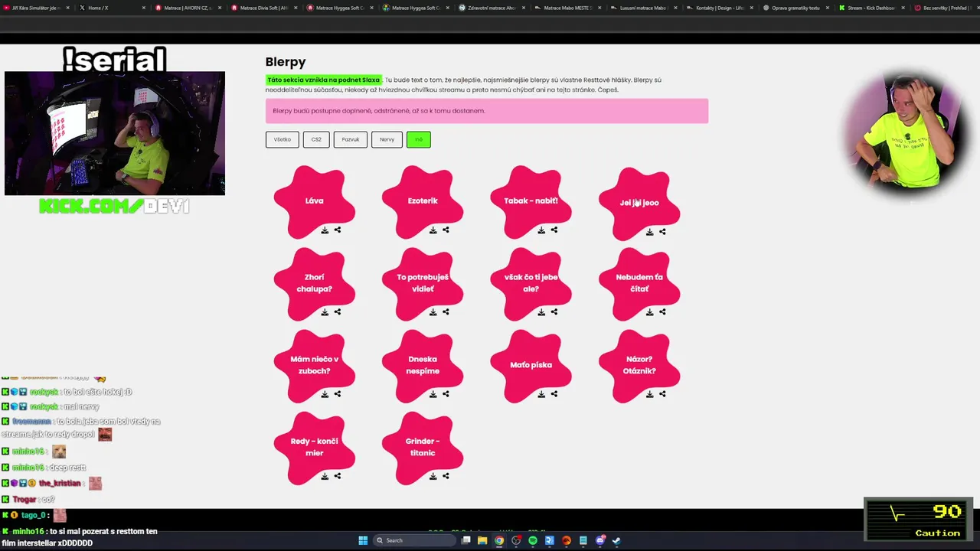
Task: Share the Názor? Otázník? blerp
Action: pyautogui.click(x=662, y=394)
